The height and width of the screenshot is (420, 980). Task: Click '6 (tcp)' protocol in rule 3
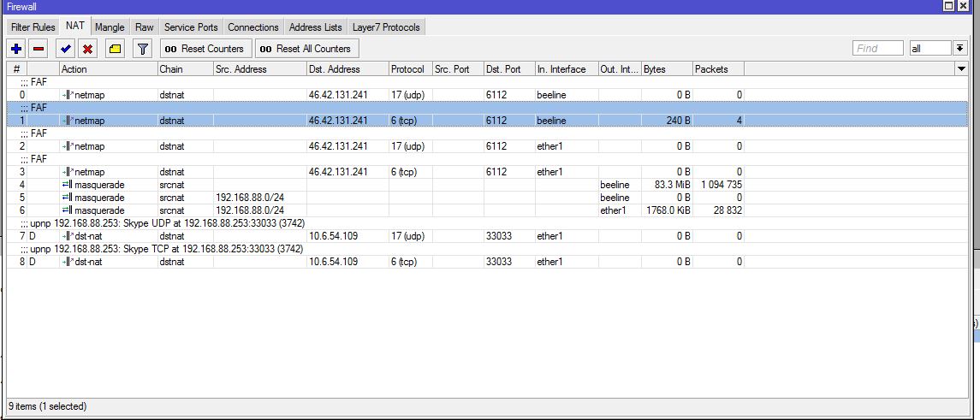click(404, 172)
